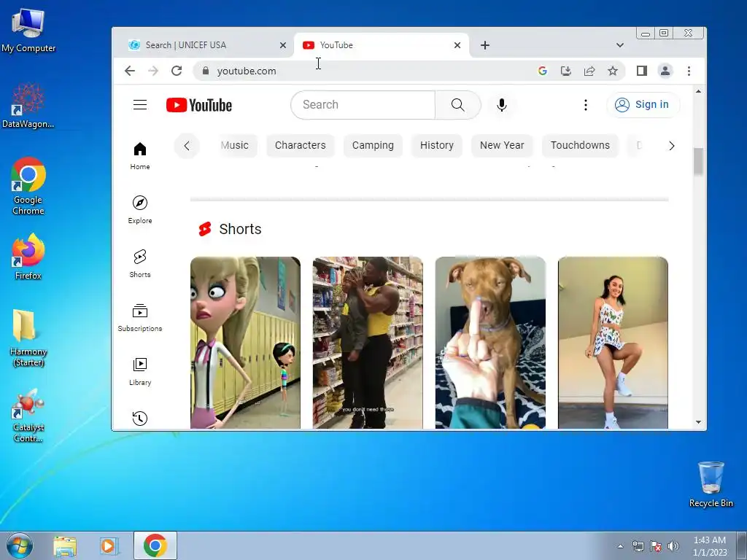Click the taskbar clock showing 1:43 AM
This screenshot has height=560, width=747.
point(710,546)
